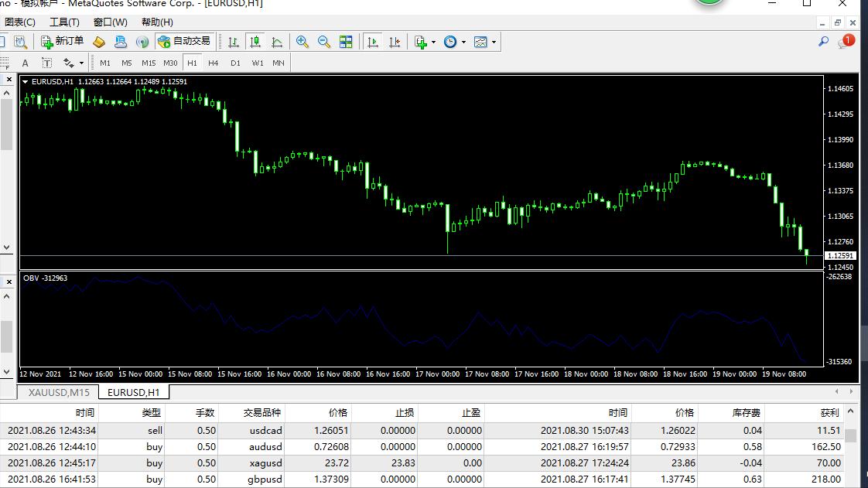The height and width of the screenshot is (488, 868).
Task: Click the profit (获利) column header
Action: tap(829, 413)
